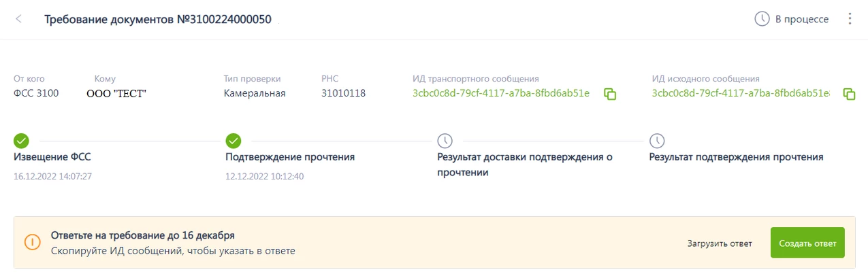Click the В процессе status label
The height and width of the screenshot is (276, 868).
tap(802, 19)
